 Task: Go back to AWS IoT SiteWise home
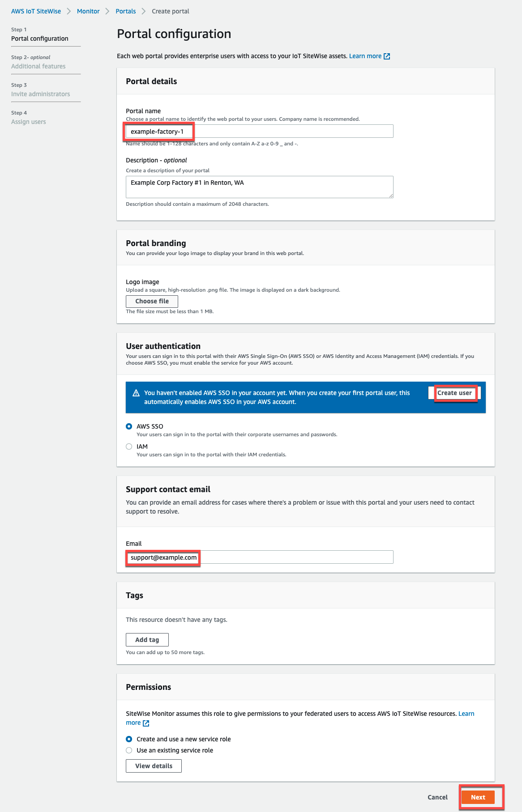(x=36, y=11)
